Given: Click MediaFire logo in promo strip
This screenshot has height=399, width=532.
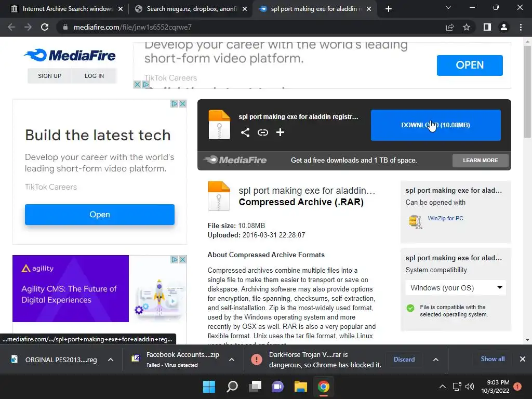Looking at the screenshot, I should coord(235,160).
